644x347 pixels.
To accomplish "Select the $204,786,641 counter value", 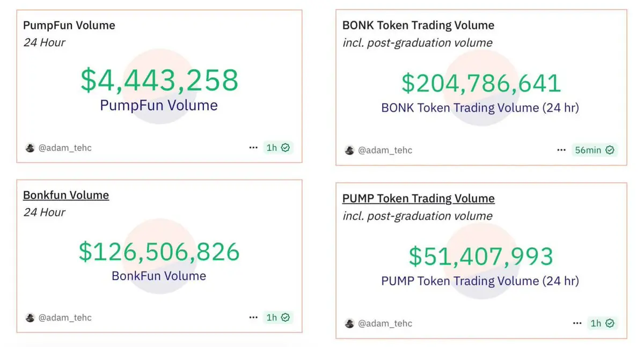I will click(481, 84).
